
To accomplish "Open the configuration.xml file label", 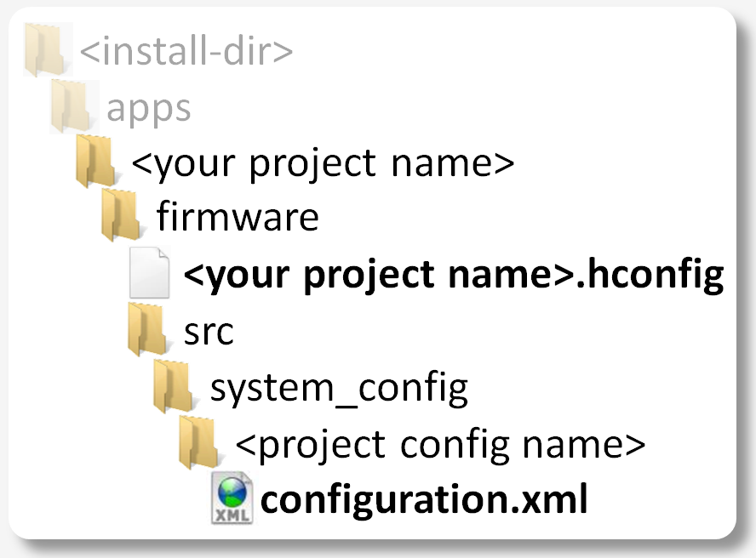I will (424, 499).
